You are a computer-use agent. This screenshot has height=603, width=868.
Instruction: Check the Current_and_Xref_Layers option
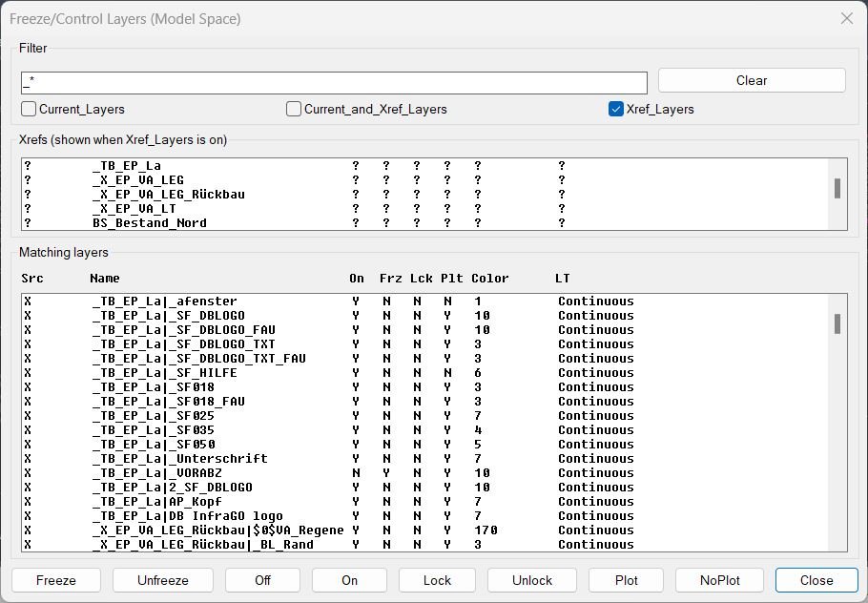click(x=295, y=109)
